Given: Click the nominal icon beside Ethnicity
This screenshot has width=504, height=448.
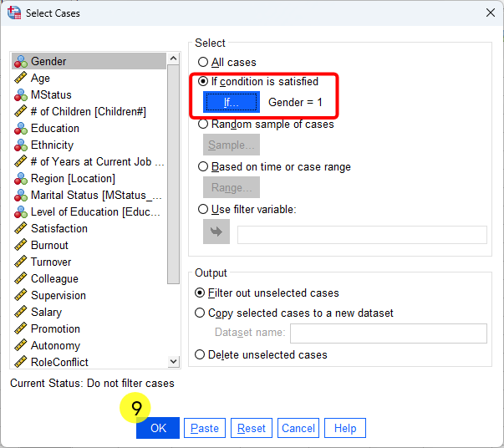Looking at the screenshot, I should 21,145.
